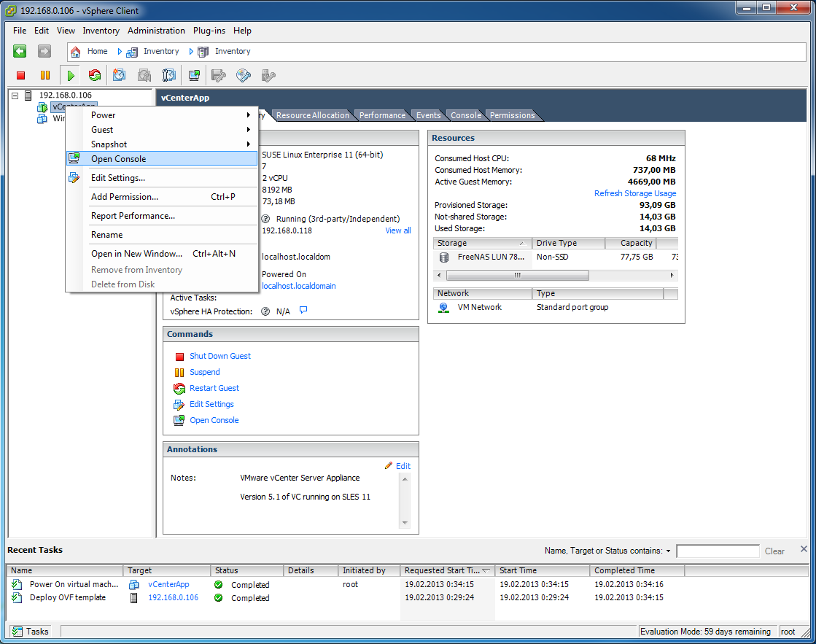Expand the Snapshot submenu arrow
This screenshot has width=816, height=644.
(x=249, y=144)
